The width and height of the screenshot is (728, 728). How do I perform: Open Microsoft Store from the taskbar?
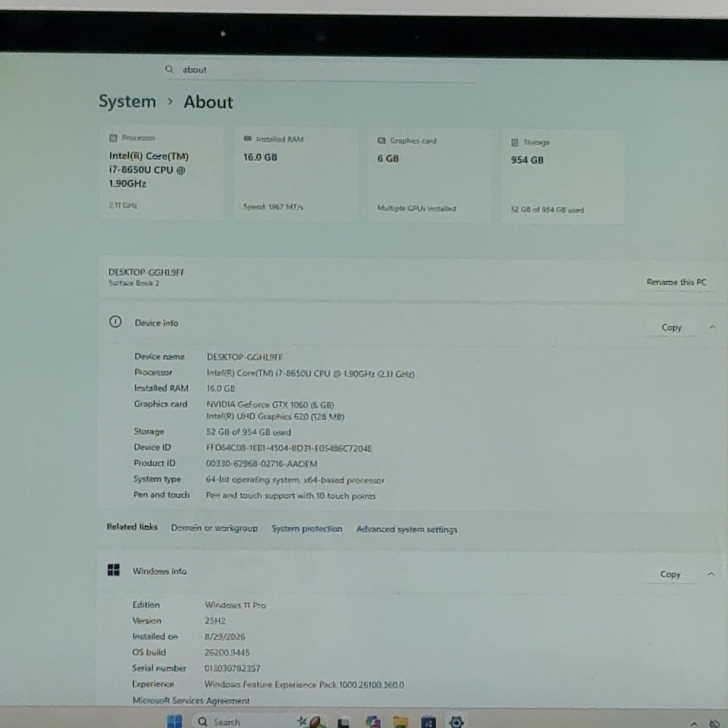pos(428,722)
